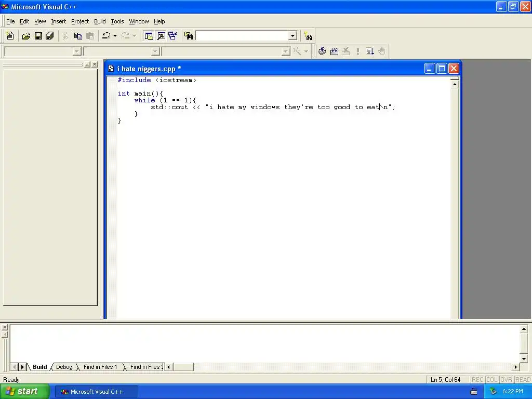
Task: Open the Windows Start button
Action: [24, 392]
